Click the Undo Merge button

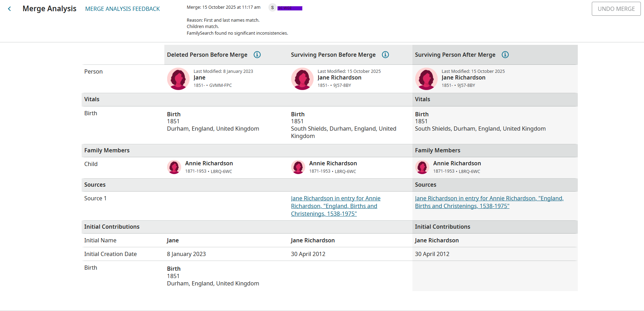(616, 9)
